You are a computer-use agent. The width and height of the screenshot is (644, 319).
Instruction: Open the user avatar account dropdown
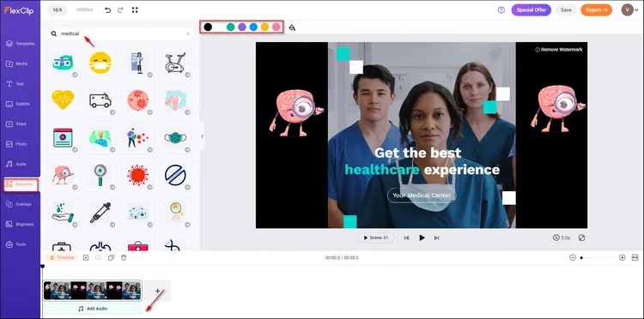[x=630, y=9]
